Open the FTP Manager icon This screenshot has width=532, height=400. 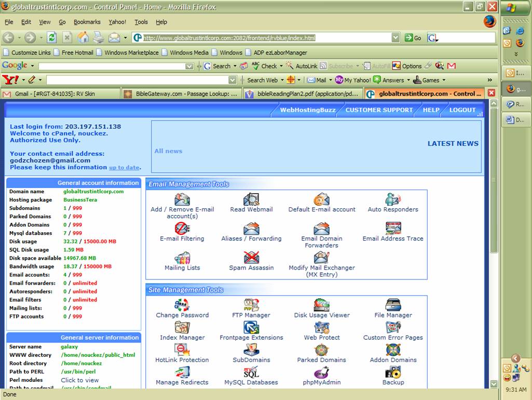(251, 305)
